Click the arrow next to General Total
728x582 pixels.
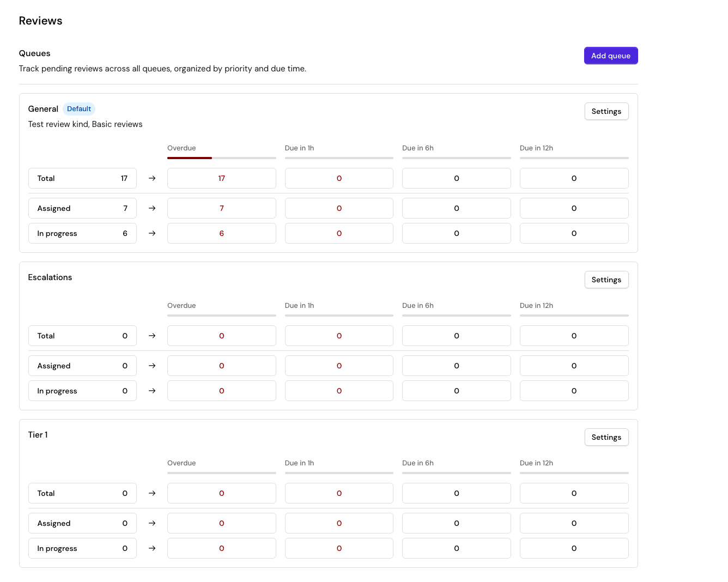point(152,178)
